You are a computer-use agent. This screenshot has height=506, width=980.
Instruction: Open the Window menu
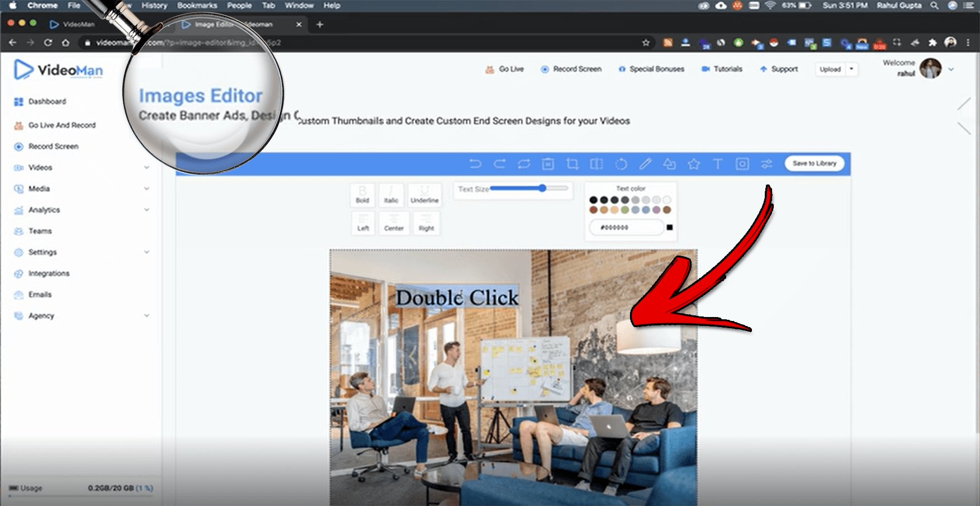[x=299, y=6]
